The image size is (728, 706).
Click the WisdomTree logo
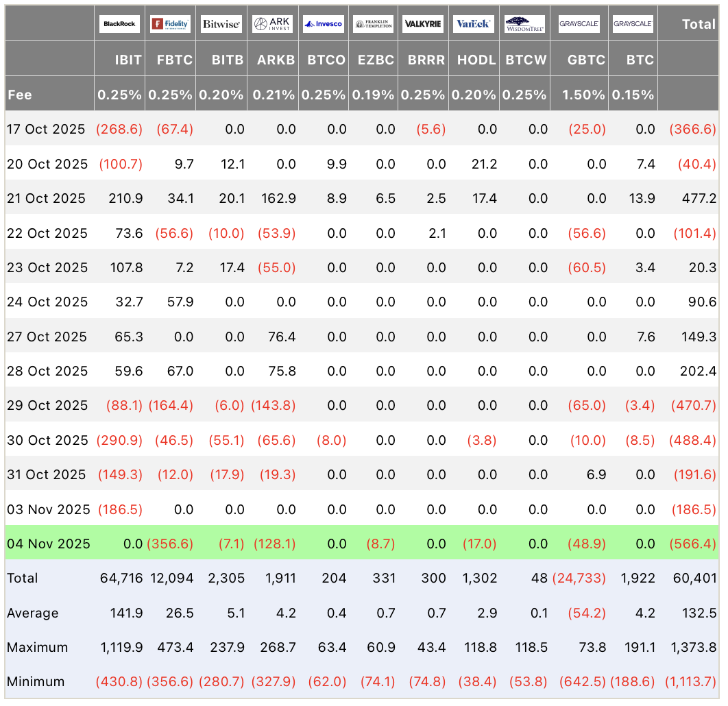click(524, 24)
